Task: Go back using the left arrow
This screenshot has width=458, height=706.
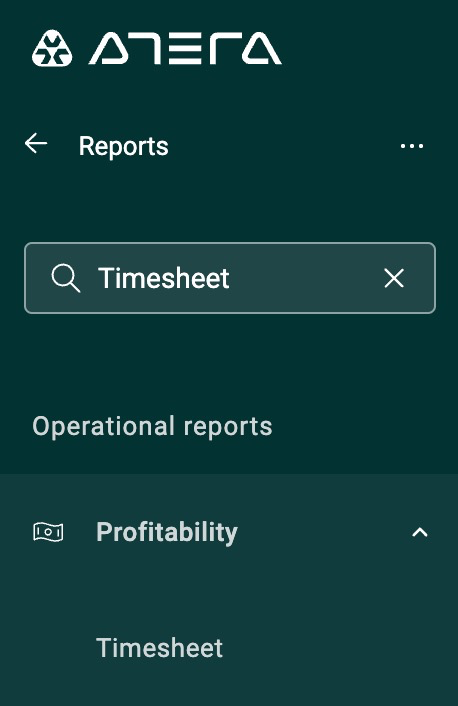Action: pyautogui.click(x=36, y=144)
